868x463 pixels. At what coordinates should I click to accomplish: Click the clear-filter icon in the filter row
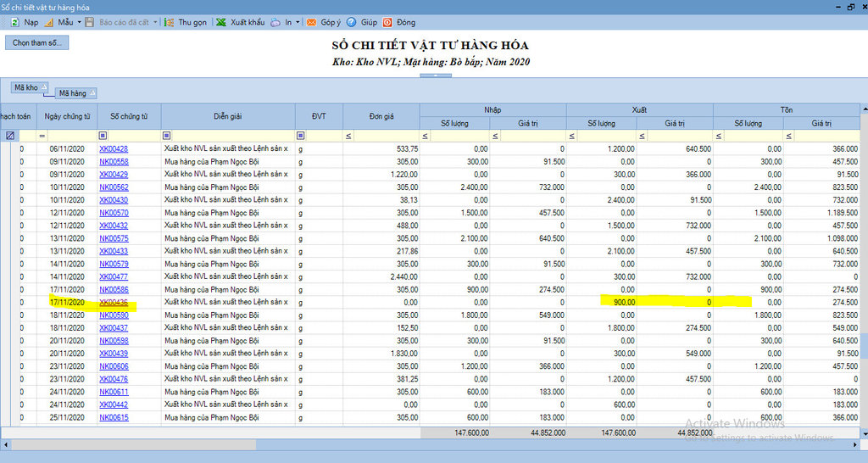10,136
